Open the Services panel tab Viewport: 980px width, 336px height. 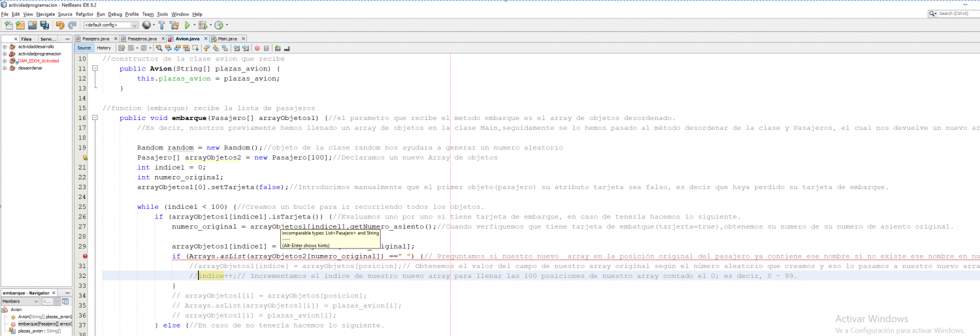pos(48,39)
